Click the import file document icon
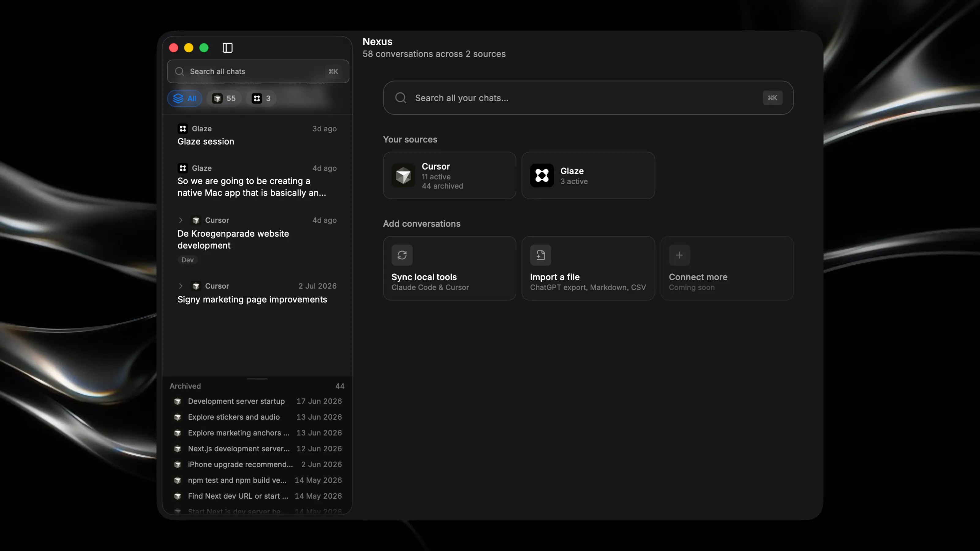The height and width of the screenshot is (551, 980). click(541, 255)
